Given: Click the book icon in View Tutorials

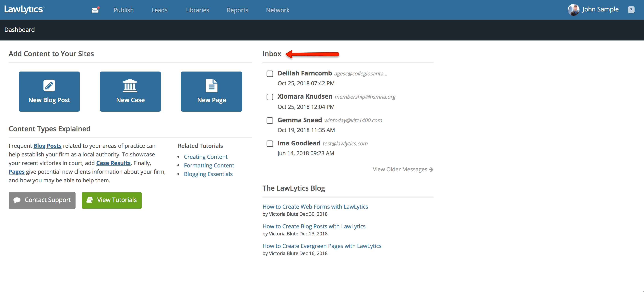Looking at the screenshot, I should pyautogui.click(x=90, y=200).
